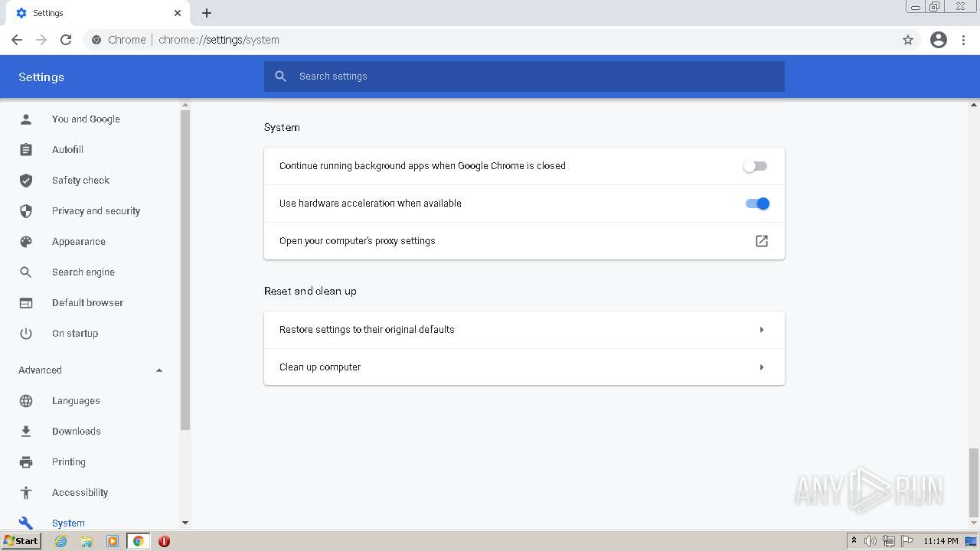Select Search engine in sidebar

point(83,272)
